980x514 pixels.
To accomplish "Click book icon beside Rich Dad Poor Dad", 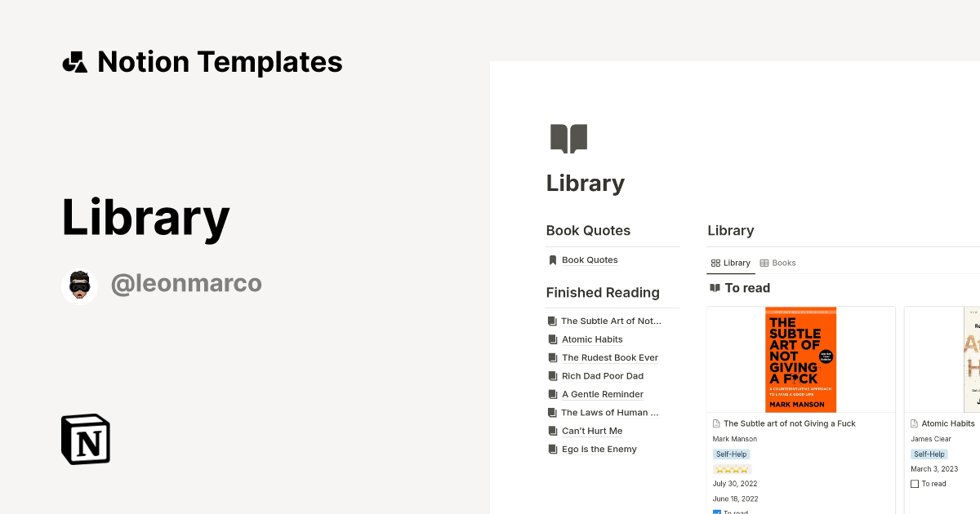I will [553, 376].
